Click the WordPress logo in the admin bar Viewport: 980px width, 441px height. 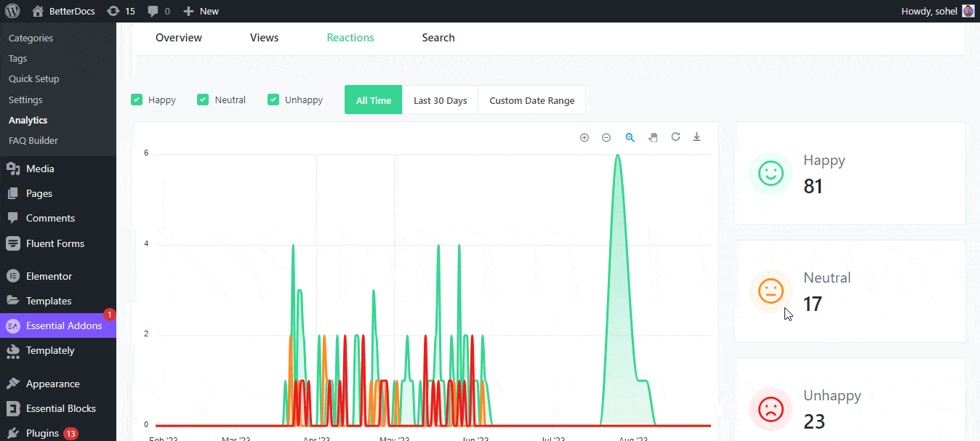coord(12,11)
